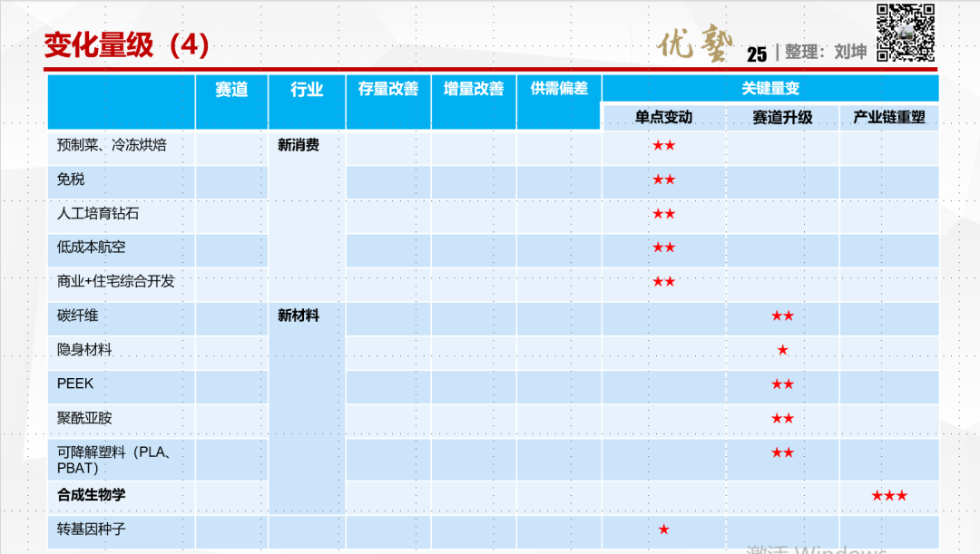Screen dimensions: 980x554
Task: Click the two stars in PEEK row
Action: (x=782, y=384)
